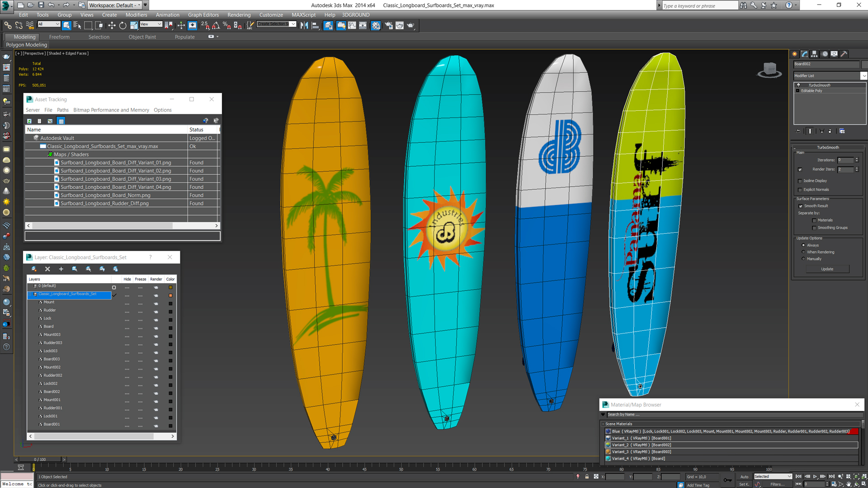Image resolution: width=868 pixels, height=488 pixels.
Task: Enable Separate by Smoothing Groups checkbox
Action: (815, 228)
